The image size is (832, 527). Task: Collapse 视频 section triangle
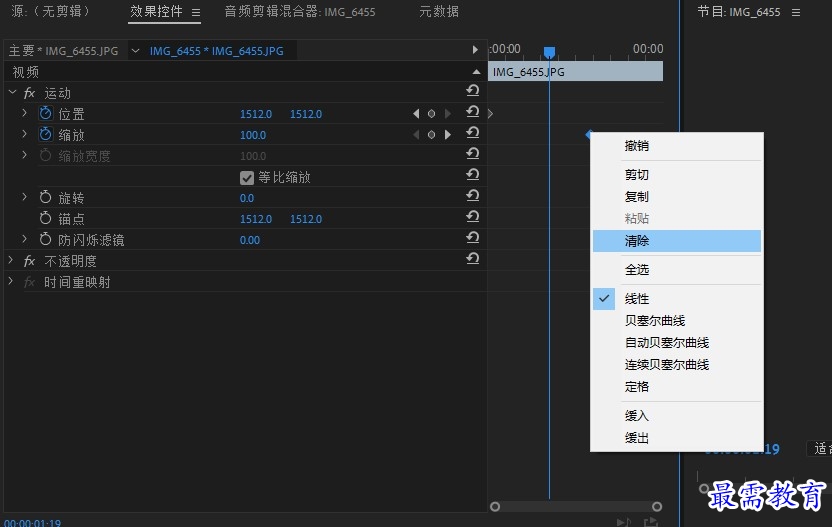click(x=476, y=72)
